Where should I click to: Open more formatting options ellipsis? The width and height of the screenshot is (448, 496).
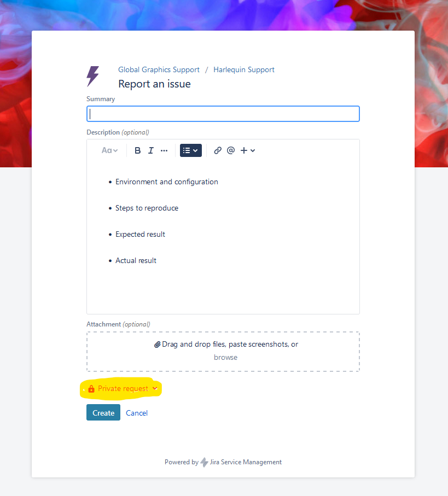coord(164,150)
